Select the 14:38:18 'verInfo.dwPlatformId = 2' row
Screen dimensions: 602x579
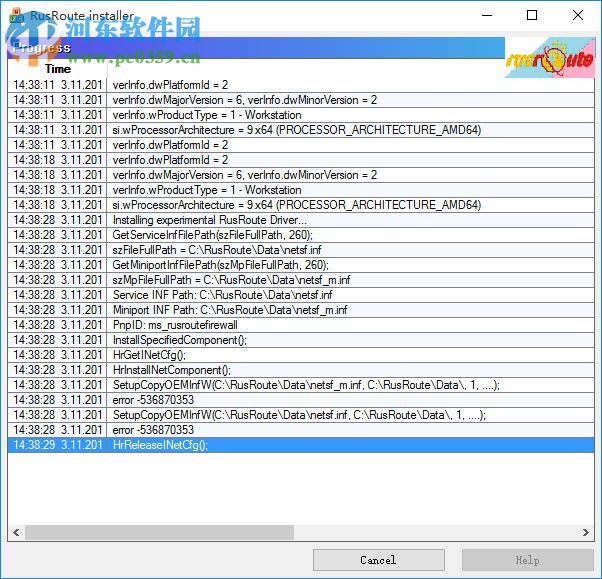point(301,160)
